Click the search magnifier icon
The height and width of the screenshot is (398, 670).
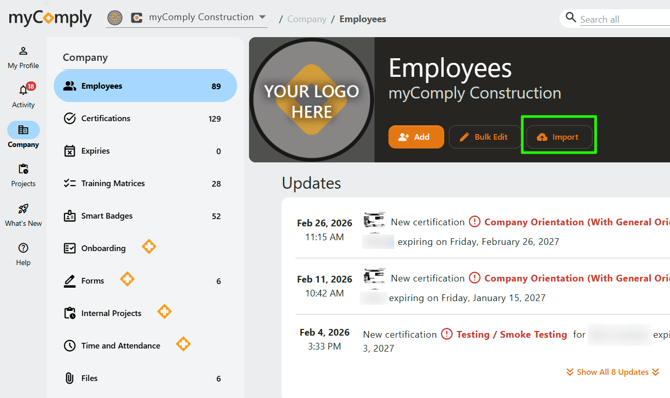tap(570, 18)
